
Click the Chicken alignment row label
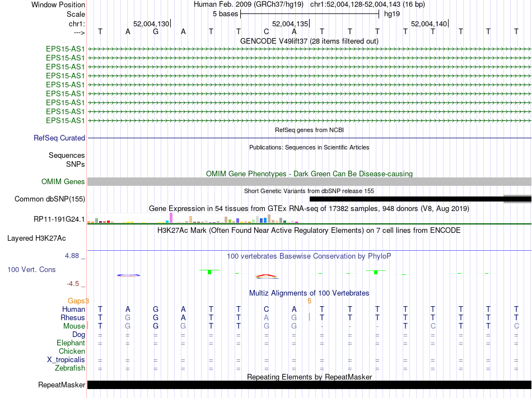click(72, 352)
